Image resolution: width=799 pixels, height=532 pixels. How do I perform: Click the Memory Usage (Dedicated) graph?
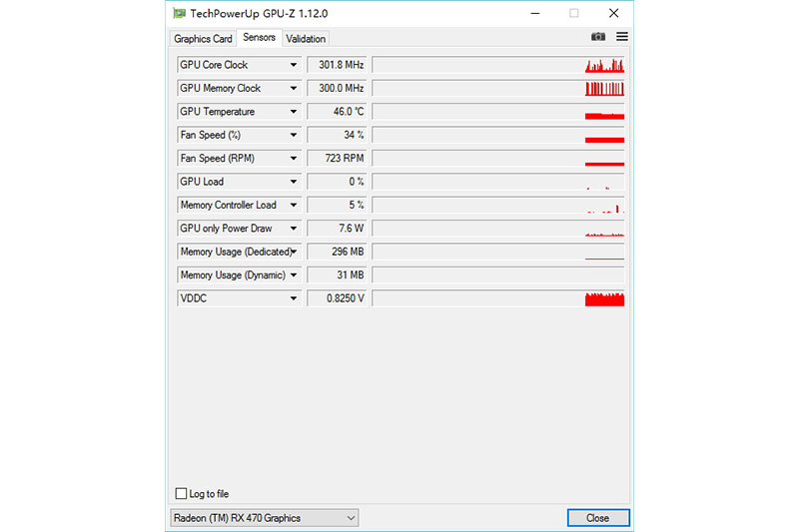[x=498, y=252]
